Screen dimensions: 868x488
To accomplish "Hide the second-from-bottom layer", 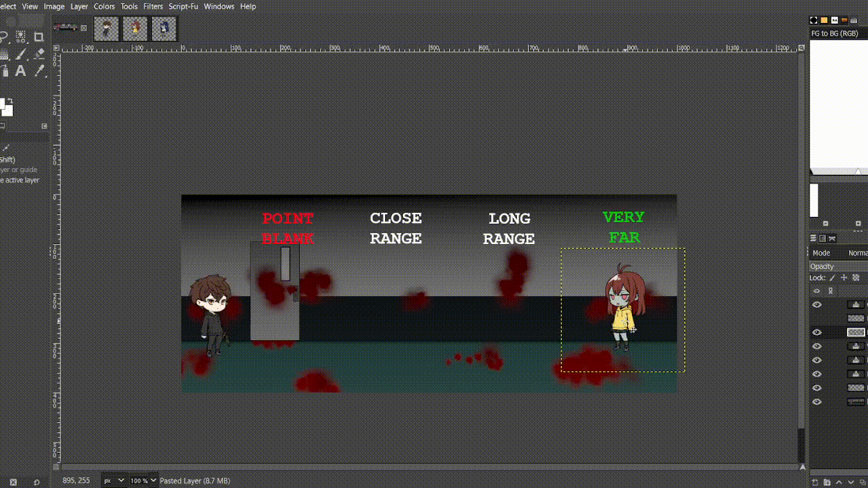I will click(x=816, y=388).
